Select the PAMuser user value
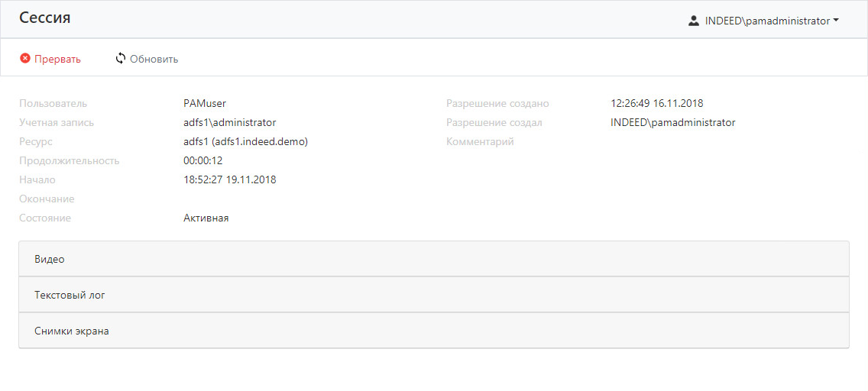Viewport: 868px width, 391px height. coord(205,103)
